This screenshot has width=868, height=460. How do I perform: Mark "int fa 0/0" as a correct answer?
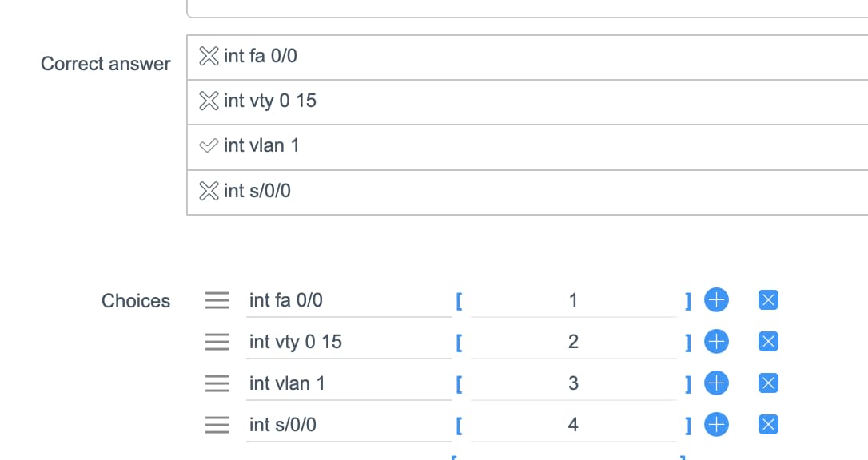click(x=209, y=56)
